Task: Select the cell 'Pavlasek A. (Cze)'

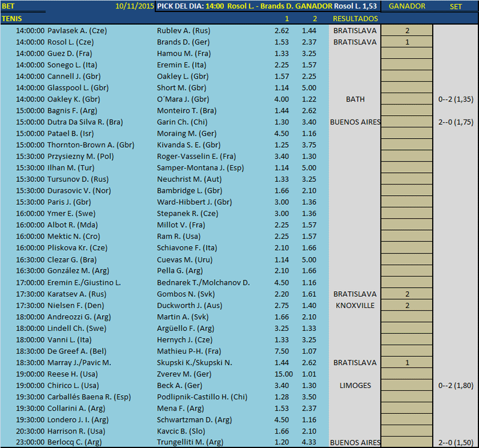Action: 77,31
